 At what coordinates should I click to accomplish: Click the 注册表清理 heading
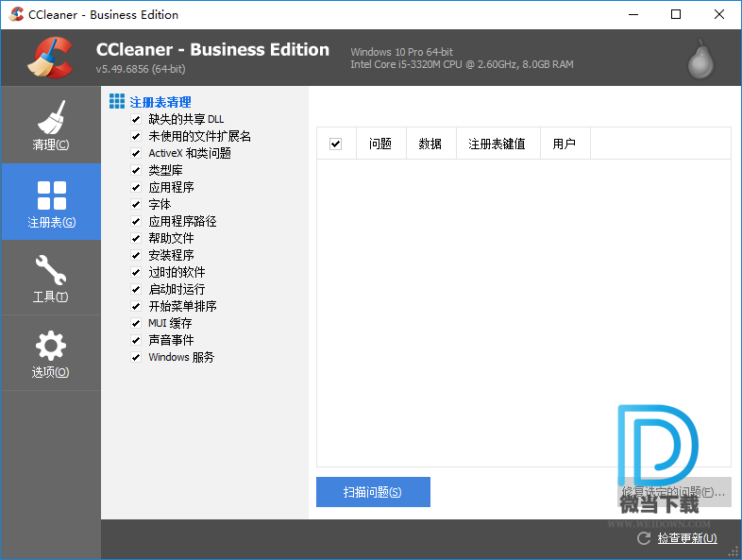pos(160,102)
